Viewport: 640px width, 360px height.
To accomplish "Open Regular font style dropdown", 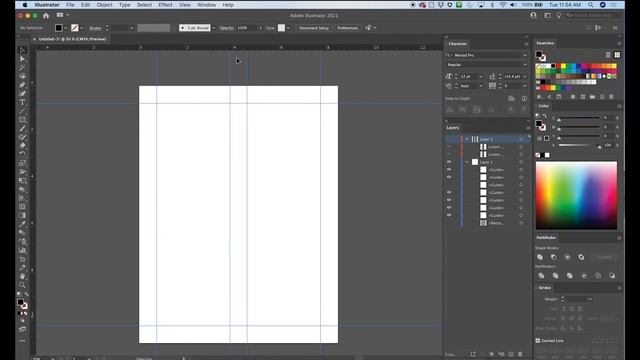I will [x=525, y=65].
